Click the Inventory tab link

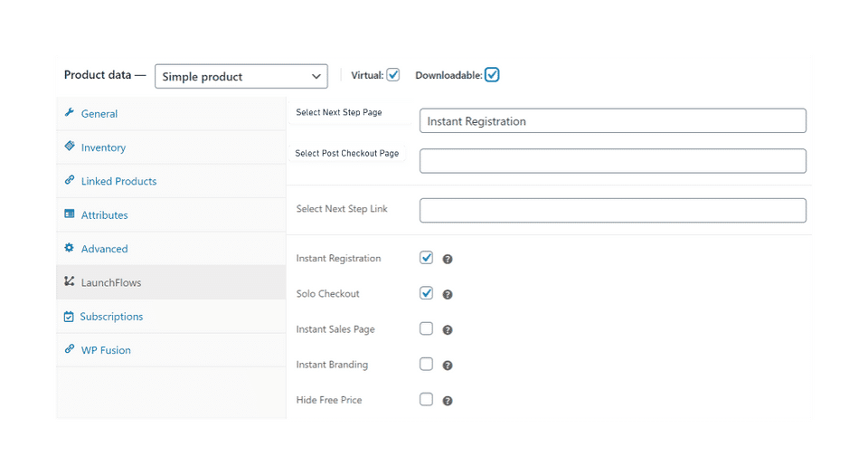(103, 147)
